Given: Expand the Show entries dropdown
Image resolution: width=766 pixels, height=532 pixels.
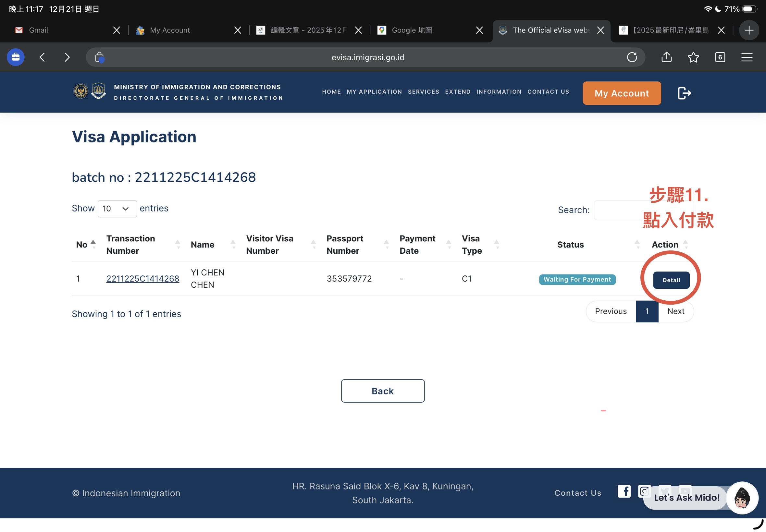Looking at the screenshot, I should 117,209.
